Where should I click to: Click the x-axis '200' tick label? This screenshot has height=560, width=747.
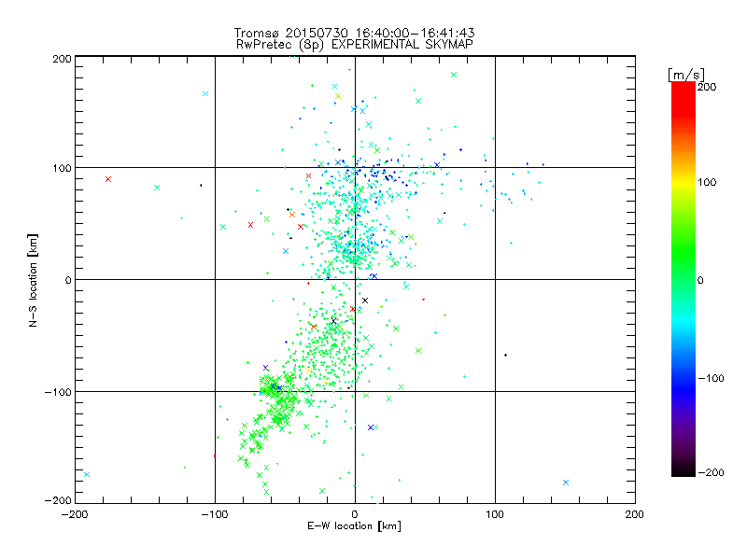point(635,514)
